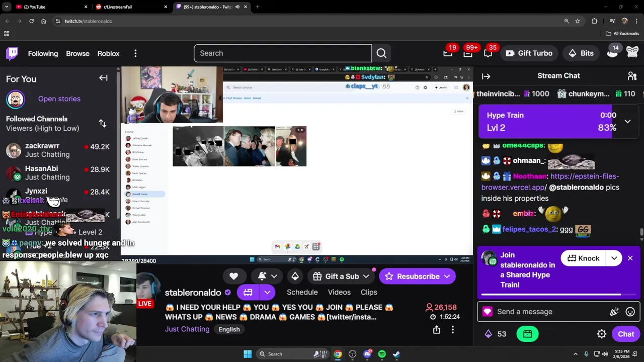Open the notifications inbox showing 99+
This screenshot has width=644, height=362.
coord(468,53)
